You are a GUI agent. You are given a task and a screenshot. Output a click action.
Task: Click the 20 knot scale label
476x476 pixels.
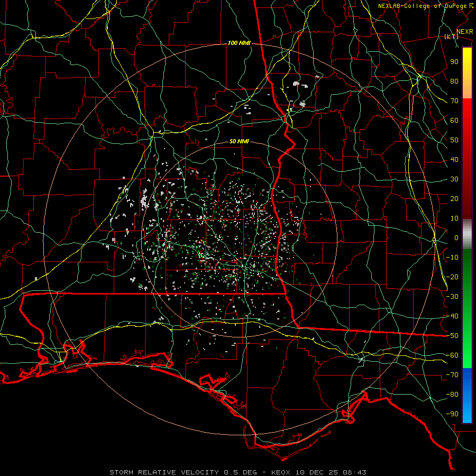[454, 199]
